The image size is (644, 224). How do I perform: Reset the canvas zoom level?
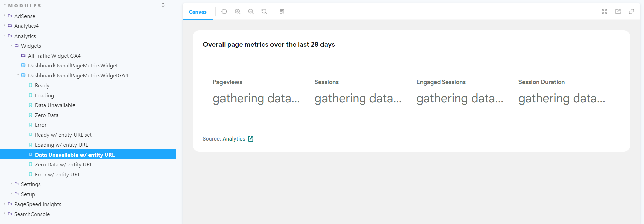point(264,11)
